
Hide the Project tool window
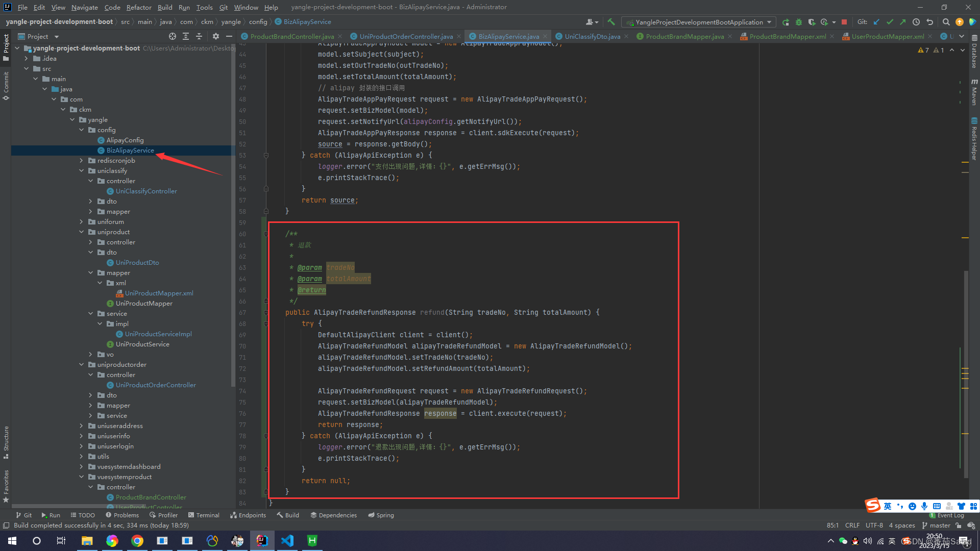coord(229,36)
